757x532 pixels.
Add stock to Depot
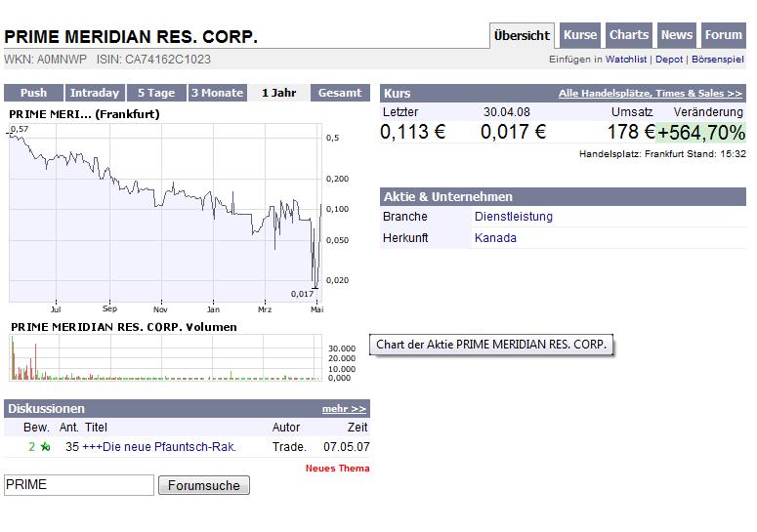[x=669, y=60]
